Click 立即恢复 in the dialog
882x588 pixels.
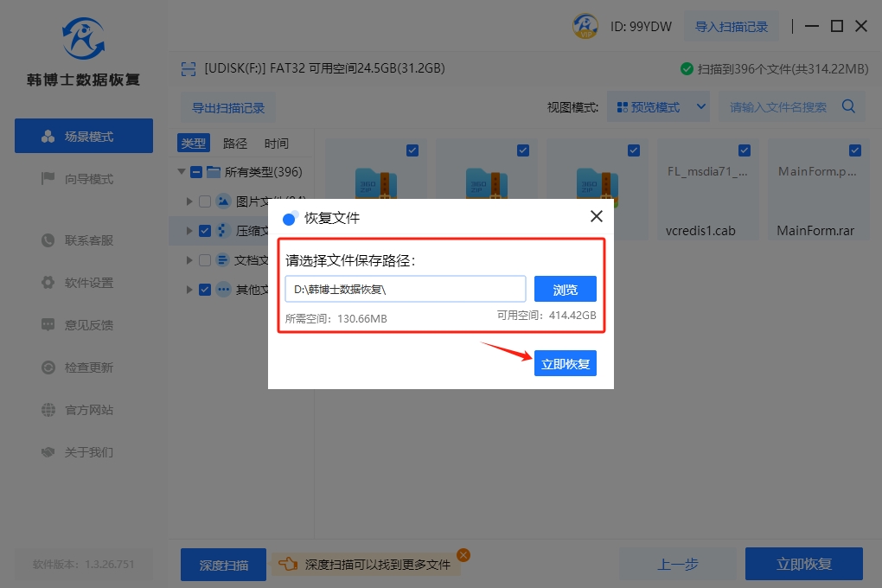click(565, 364)
